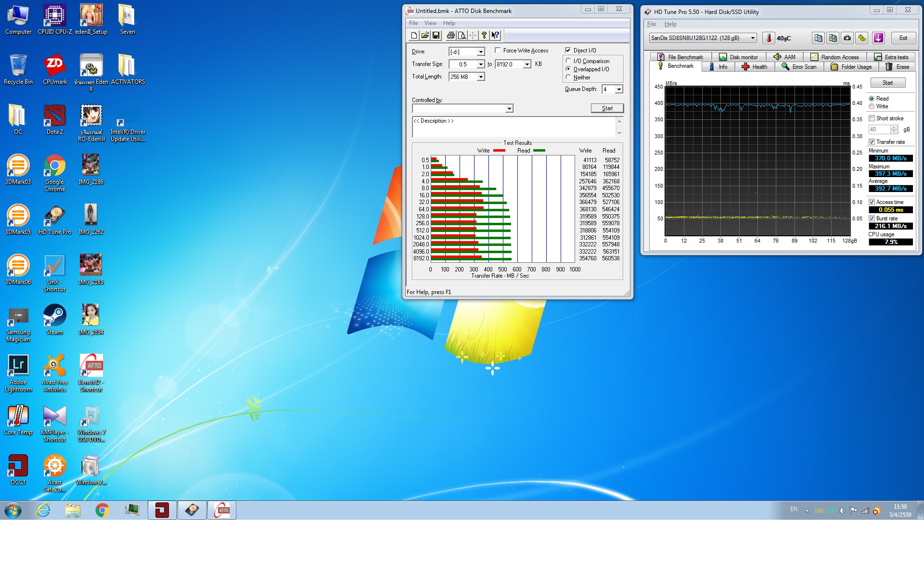Click HD Tune screenshot camera icon

847,38
